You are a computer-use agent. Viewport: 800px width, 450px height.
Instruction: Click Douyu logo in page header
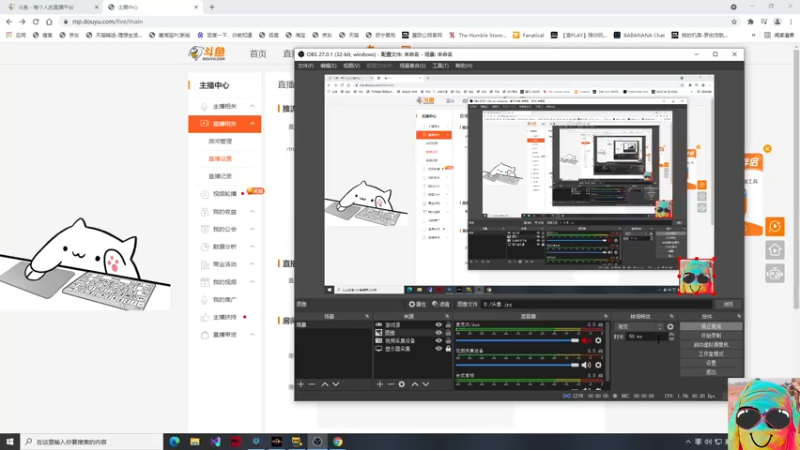tap(207, 53)
